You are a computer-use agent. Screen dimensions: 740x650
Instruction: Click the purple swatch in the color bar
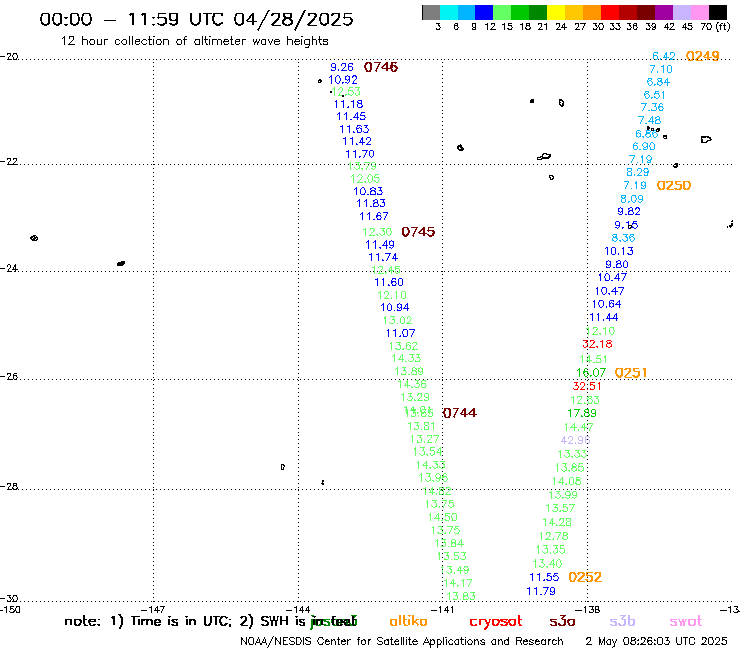664,12
